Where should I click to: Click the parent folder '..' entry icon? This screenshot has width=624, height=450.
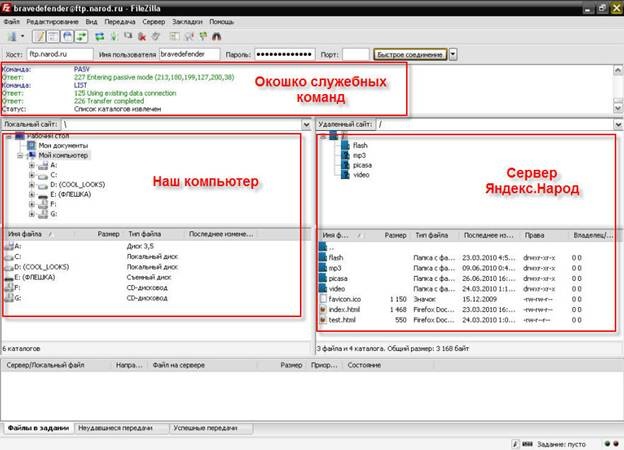point(323,247)
